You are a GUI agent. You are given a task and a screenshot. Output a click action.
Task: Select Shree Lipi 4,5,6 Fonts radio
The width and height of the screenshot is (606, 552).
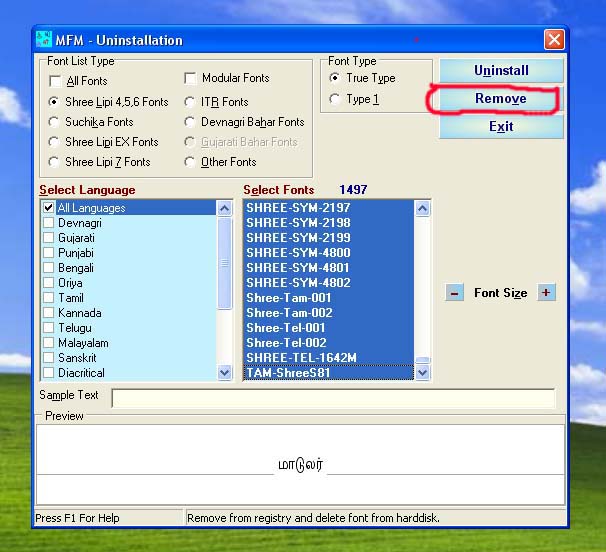tap(54, 102)
